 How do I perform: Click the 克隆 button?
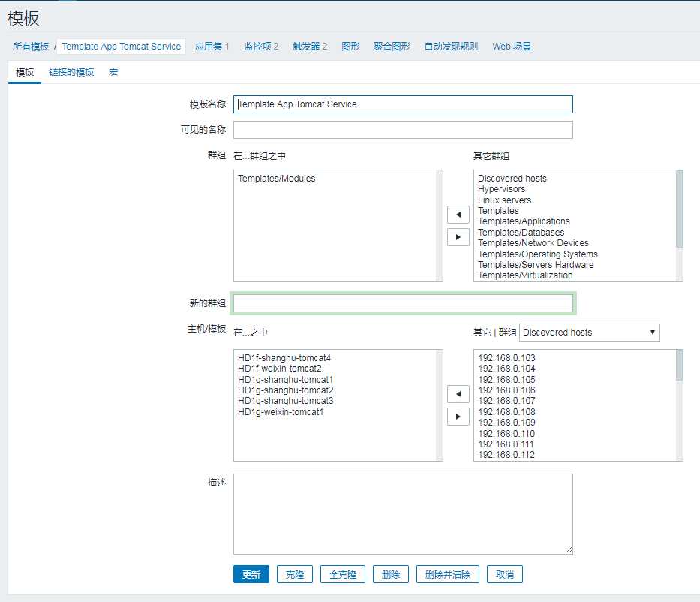(x=295, y=574)
